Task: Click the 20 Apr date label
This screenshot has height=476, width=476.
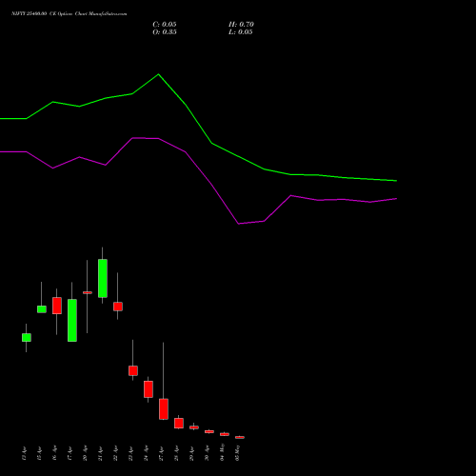Action: (x=86, y=453)
